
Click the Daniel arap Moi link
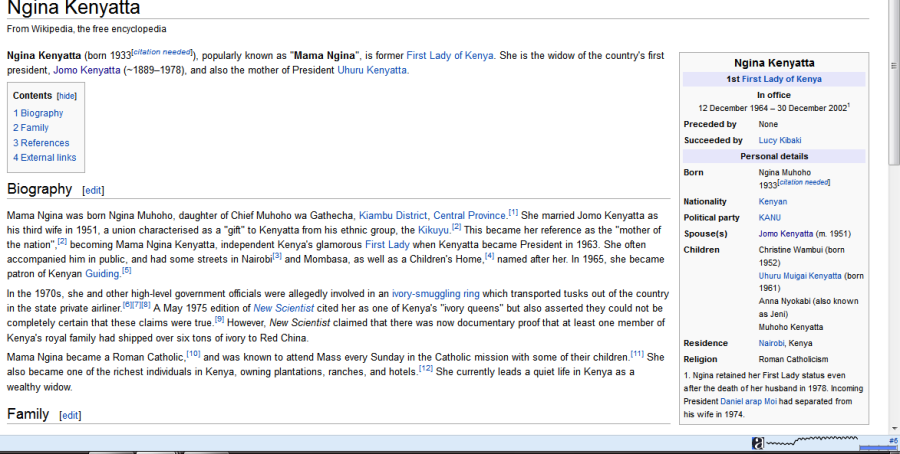(748, 401)
